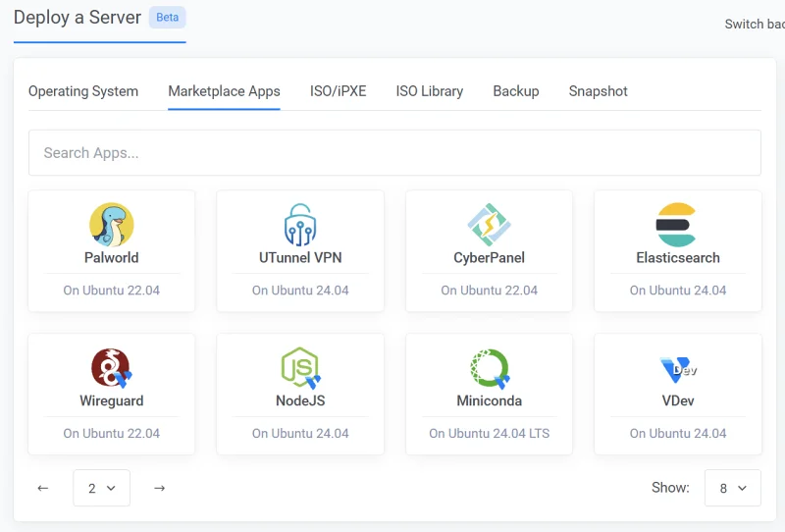The height and width of the screenshot is (532, 785).
Task: Select the Marketplace Apps tab
Action: [224, 91]
